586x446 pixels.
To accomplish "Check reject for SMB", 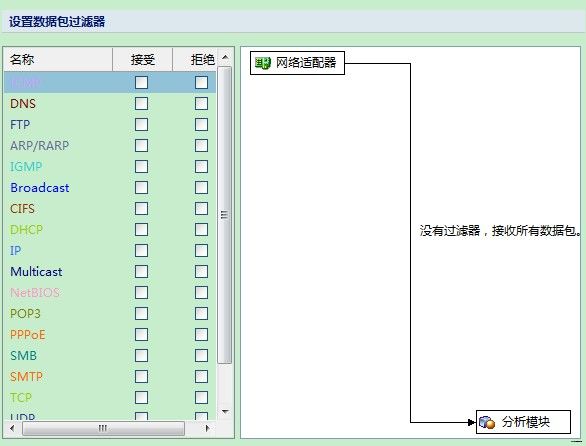I will click(x=201, y=355).
